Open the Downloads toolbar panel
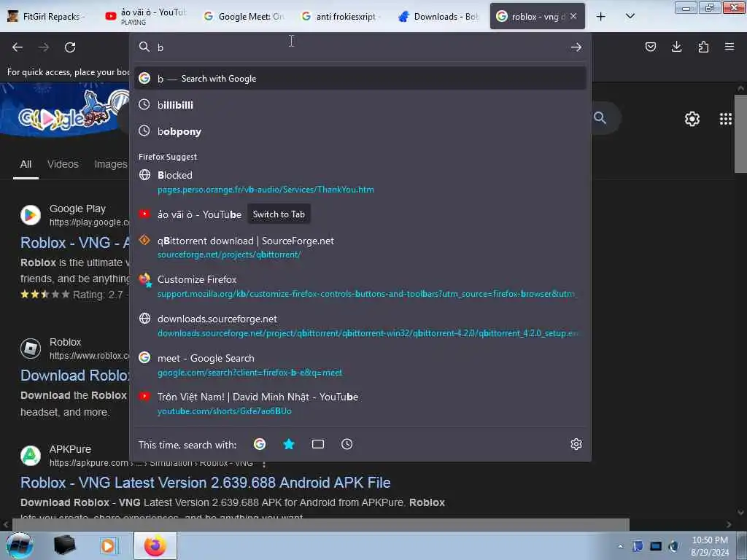The height and width of the screenshot is (560, 747). tap(676, 47)
